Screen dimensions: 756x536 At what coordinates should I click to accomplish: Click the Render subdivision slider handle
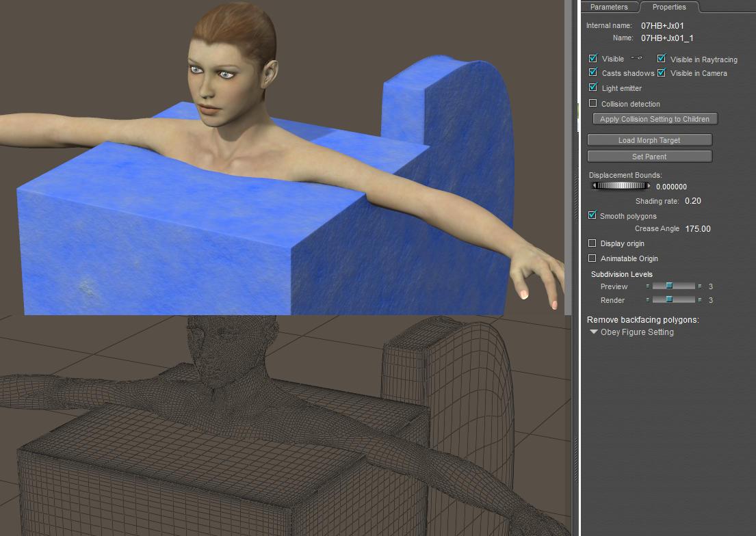669,300
